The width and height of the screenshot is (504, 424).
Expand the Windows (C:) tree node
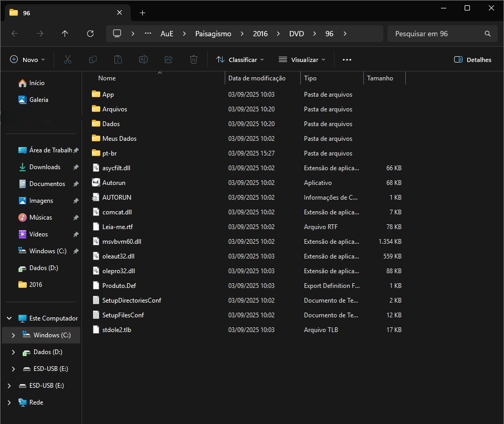(13, 335)
